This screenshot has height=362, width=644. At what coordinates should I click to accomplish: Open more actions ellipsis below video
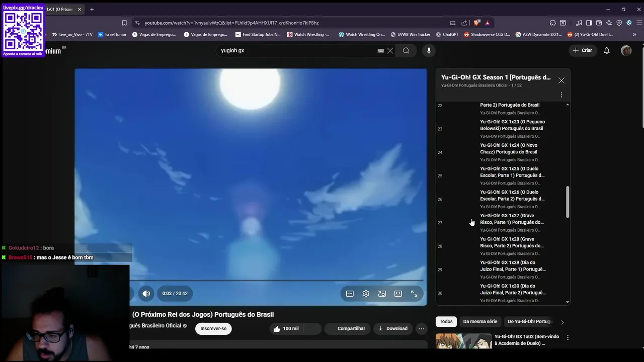pos(422,329)
